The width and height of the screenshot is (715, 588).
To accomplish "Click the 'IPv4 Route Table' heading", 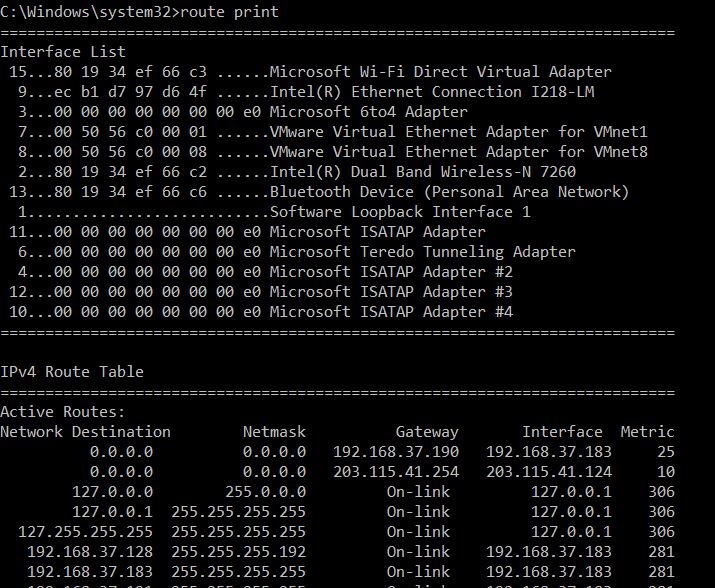I will (x=72, y=372).
